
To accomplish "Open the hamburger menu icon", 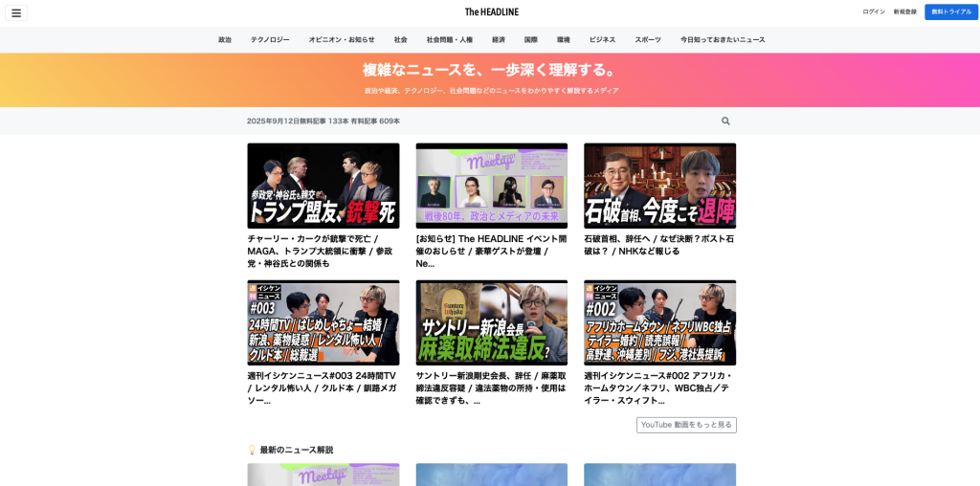I will click(x=16, y=13).
